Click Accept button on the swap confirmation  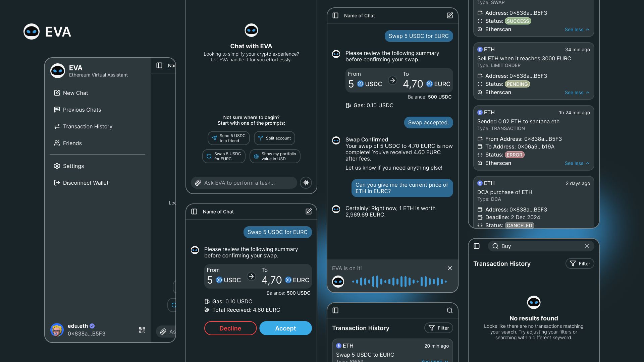(285, 328)
